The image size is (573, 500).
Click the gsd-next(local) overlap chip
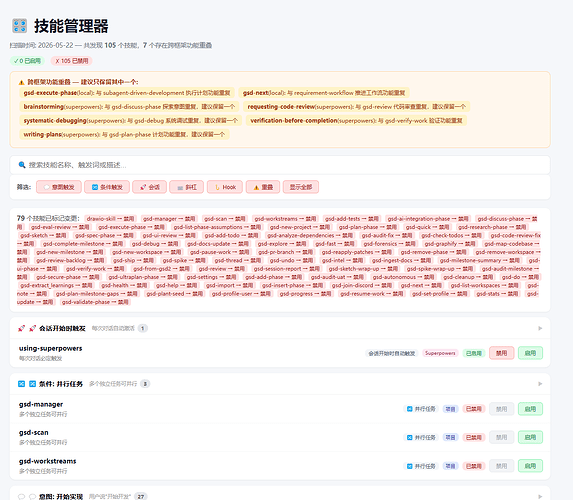(x=324, y=93)
